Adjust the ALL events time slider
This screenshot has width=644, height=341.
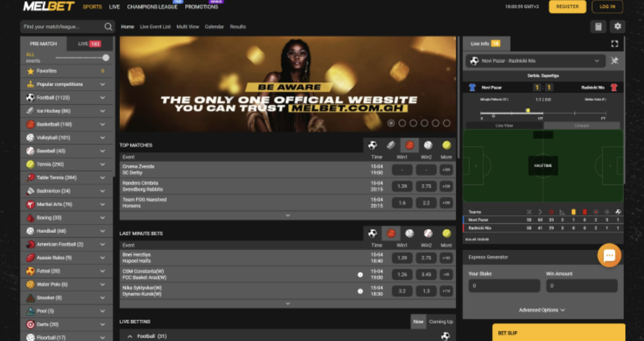point(106,58)
